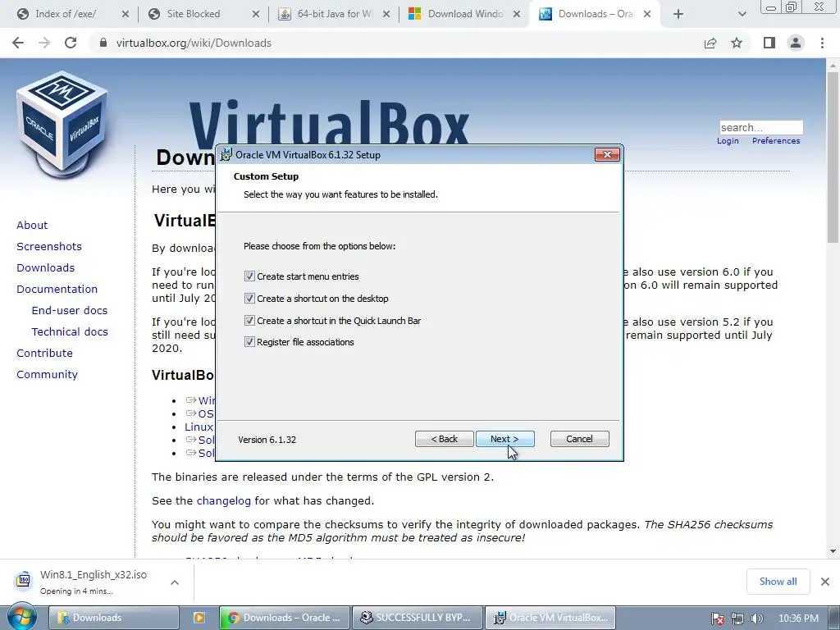
Task: Click the scrollbar down arrow
Action: [x=833, y=550]
